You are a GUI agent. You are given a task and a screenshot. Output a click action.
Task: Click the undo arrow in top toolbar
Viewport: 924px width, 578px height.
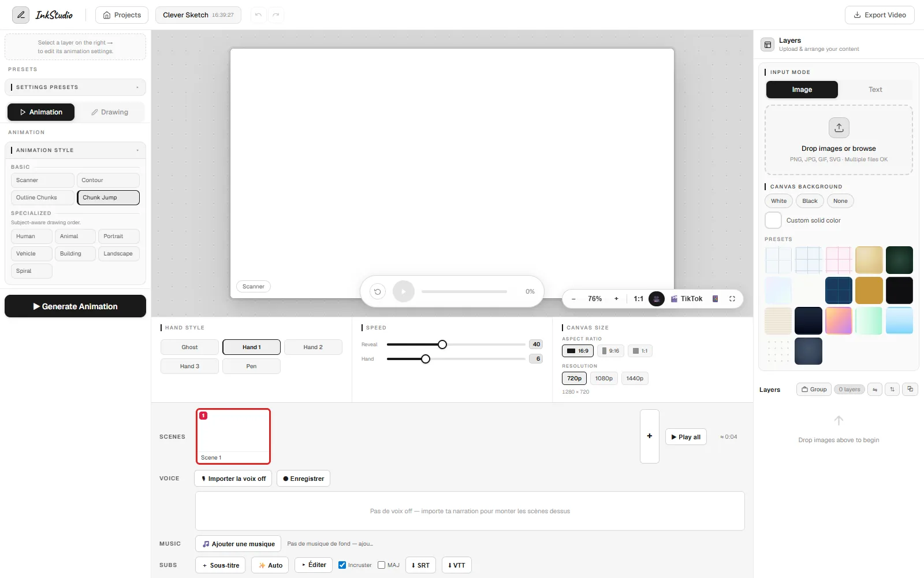tap(258, 15)
